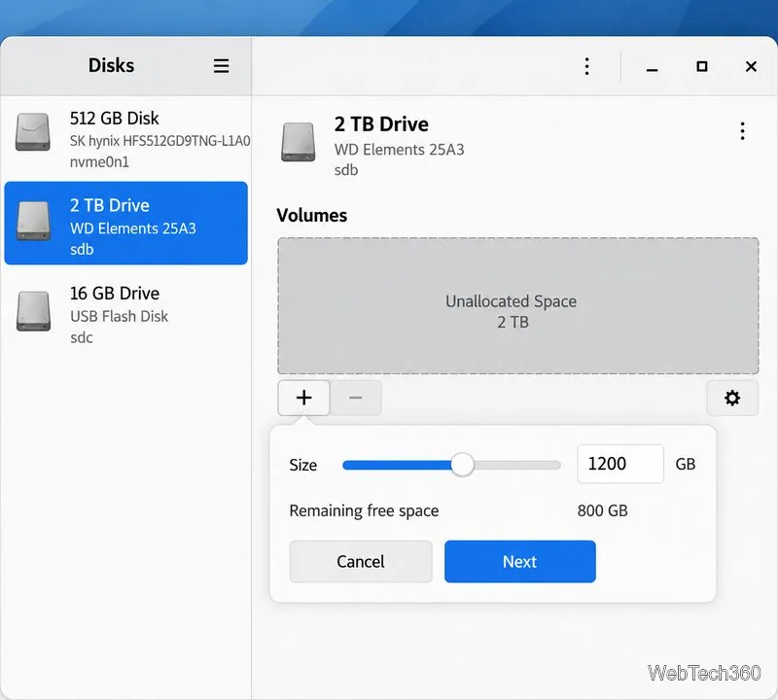Click the plus button to add partition
Screen dimensions: 778x700
303,398
